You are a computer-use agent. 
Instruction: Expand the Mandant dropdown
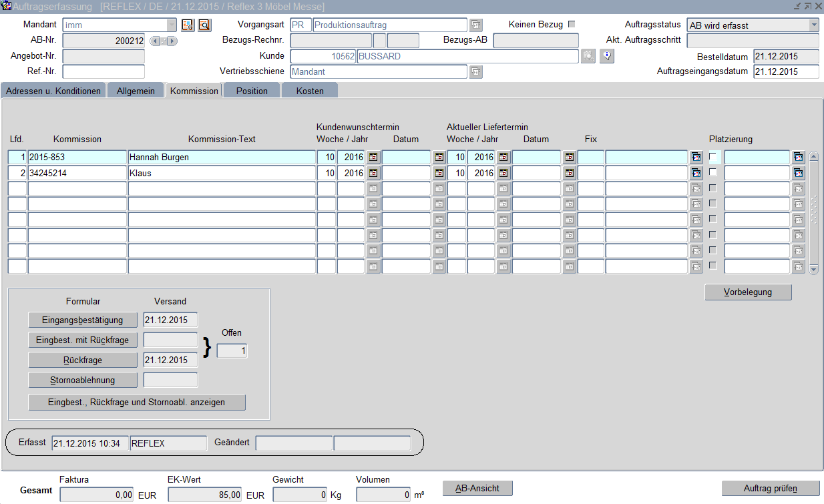[172, 25]
